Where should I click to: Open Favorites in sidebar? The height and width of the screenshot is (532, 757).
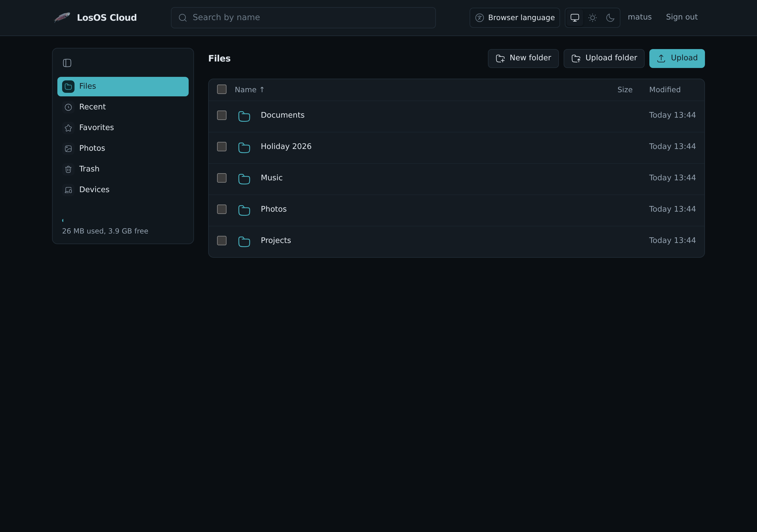pos(123,128)
